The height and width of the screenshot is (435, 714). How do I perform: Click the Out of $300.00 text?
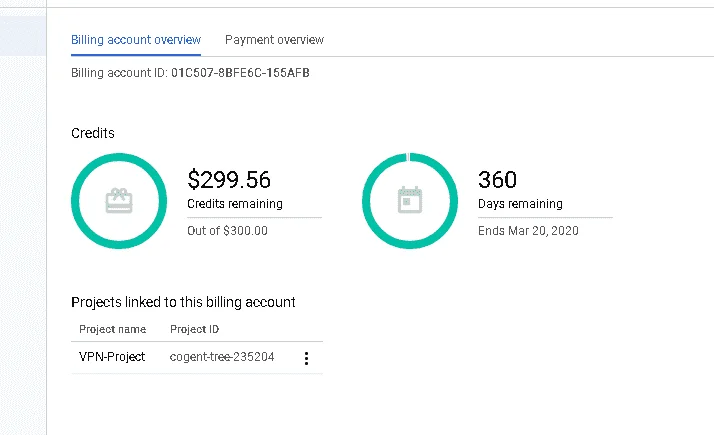tap(227, 230)
